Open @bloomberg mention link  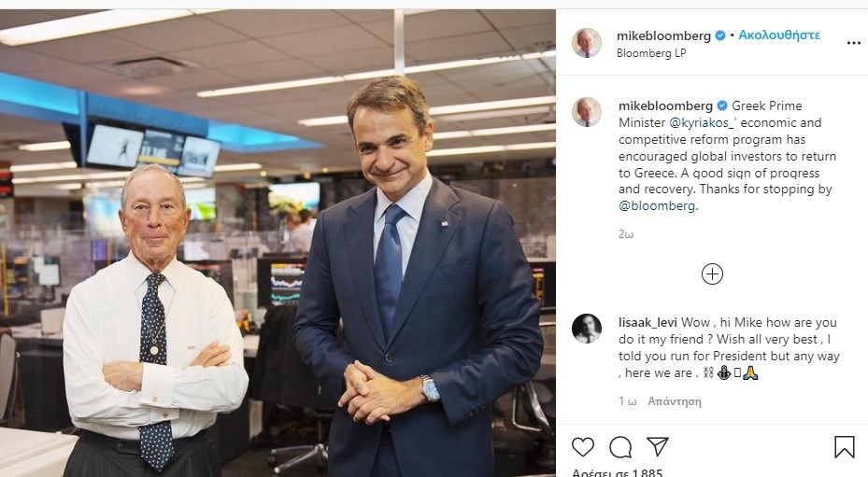[657, 206]
